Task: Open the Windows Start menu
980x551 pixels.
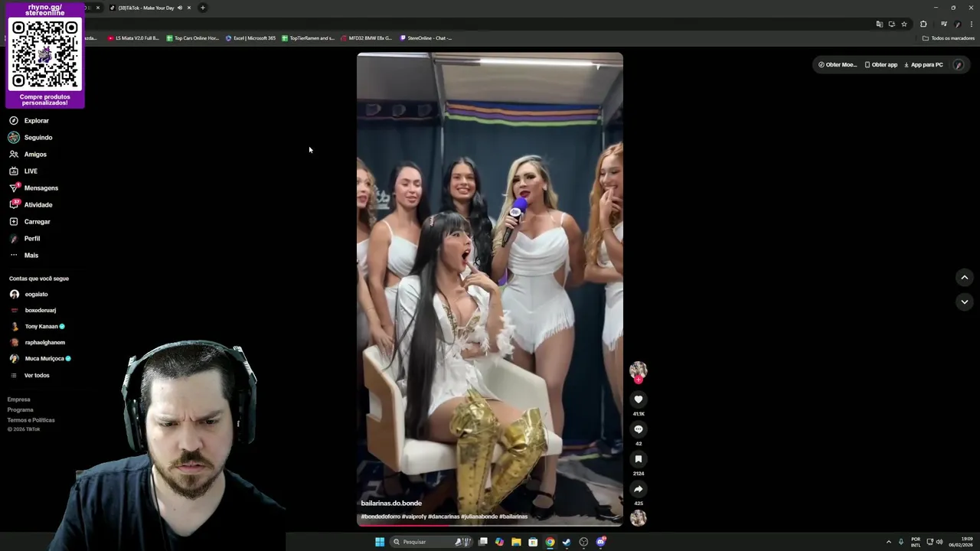Action: (x=380, y=542)
